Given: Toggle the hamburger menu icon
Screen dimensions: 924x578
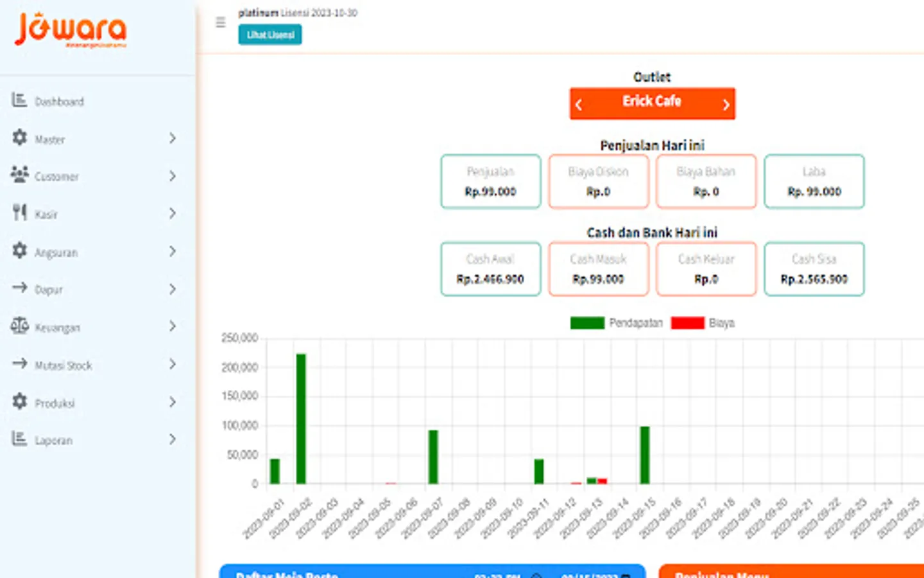Looking at the screenshot, I should tap(220, 22).
